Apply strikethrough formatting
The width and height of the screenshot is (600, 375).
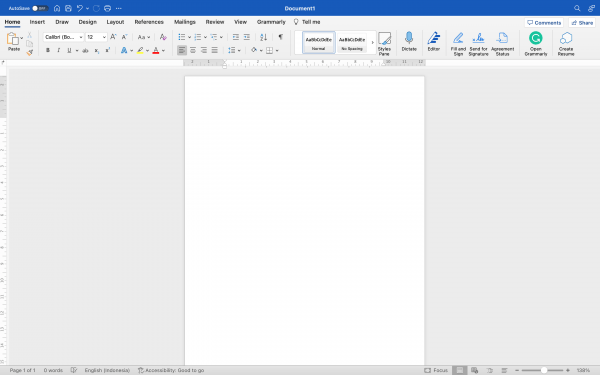pyautogui.click(x=85, y=51)
